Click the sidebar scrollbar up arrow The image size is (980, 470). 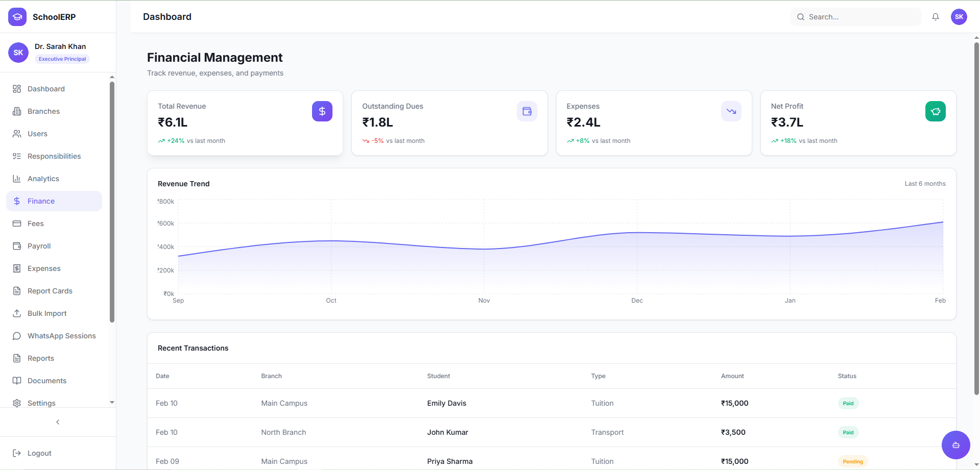pyautogui.click(x=112, y=77)
